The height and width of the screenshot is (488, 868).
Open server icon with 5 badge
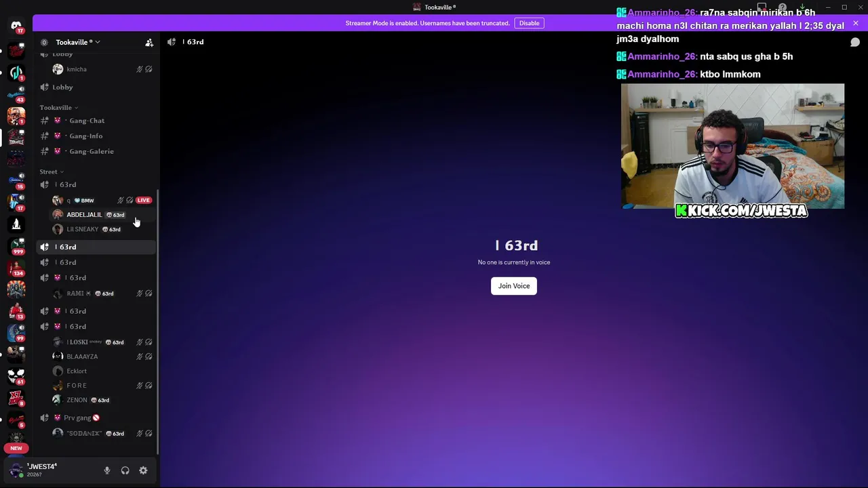pyautogui.click(x=16, y=420)
